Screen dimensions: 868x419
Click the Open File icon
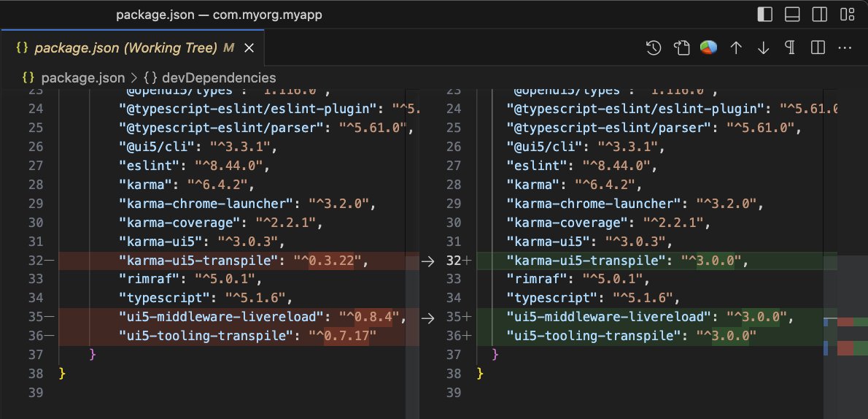click(681, 48)
